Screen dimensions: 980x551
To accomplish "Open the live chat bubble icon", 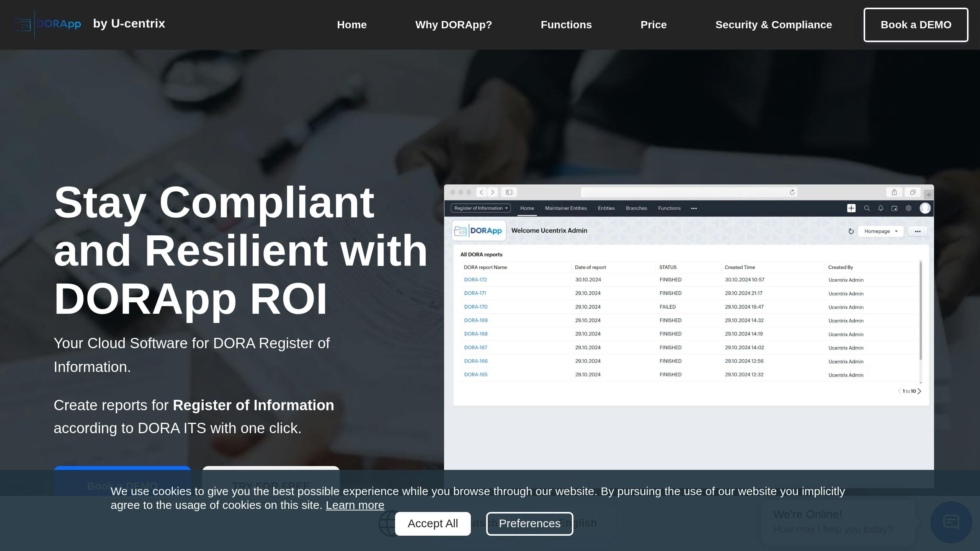I will click(951, 522).
